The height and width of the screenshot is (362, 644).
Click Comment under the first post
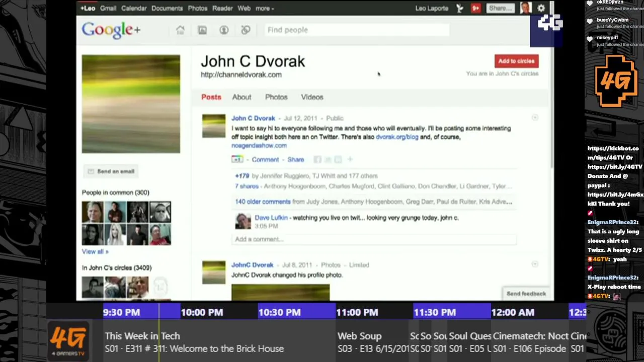265,159
